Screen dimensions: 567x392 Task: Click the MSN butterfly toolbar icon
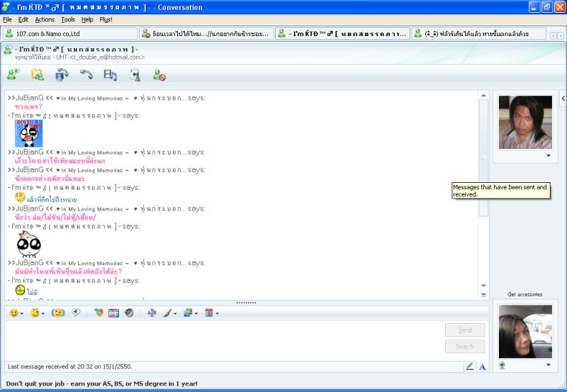coord(99,313)
